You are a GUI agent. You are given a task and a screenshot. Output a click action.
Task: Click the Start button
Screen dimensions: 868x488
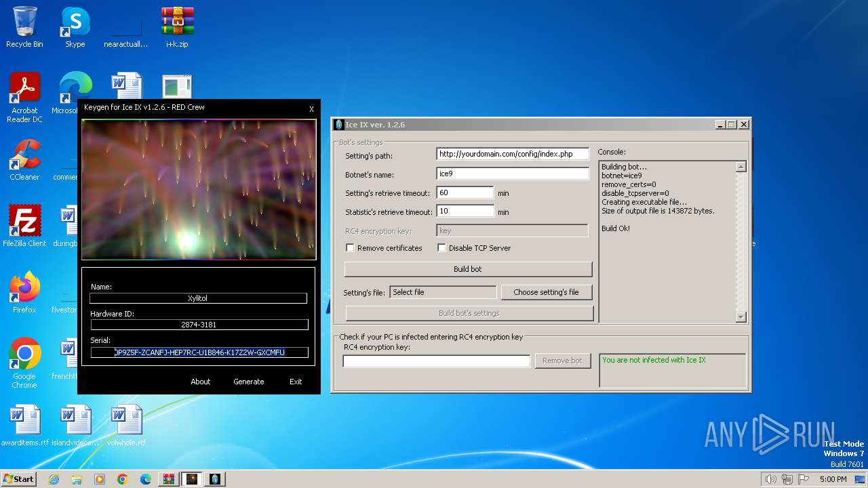point(18,479)
